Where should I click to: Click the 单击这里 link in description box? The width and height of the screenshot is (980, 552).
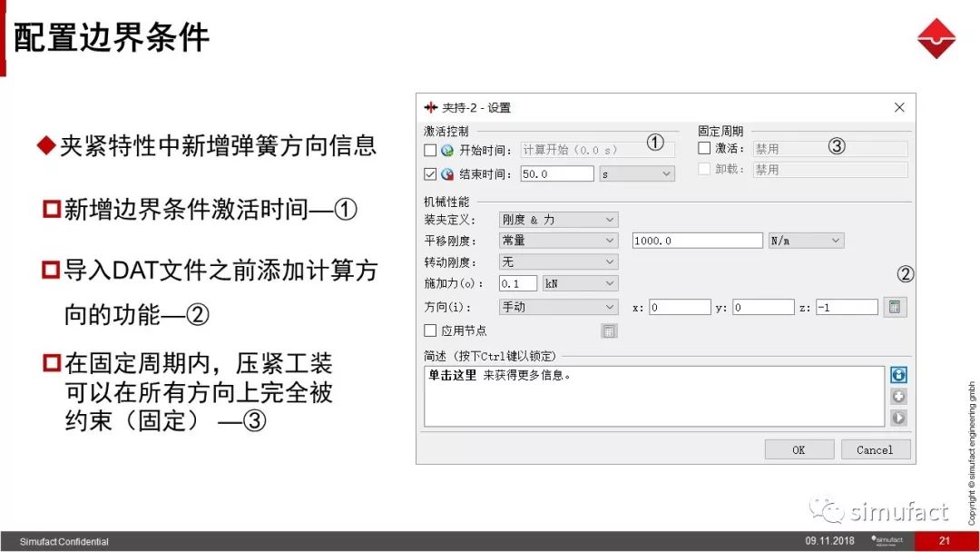(x=452, y=375)
